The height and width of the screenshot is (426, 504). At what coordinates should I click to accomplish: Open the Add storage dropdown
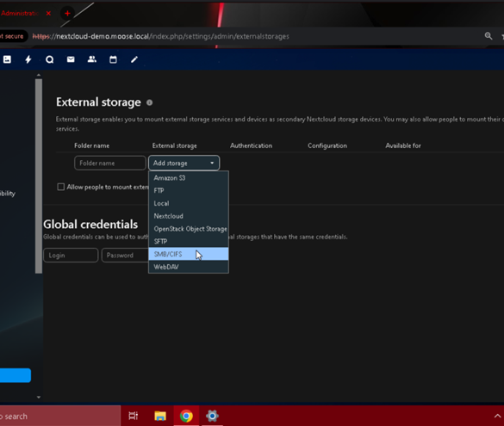pyautogui.click(x=184, y=163)
